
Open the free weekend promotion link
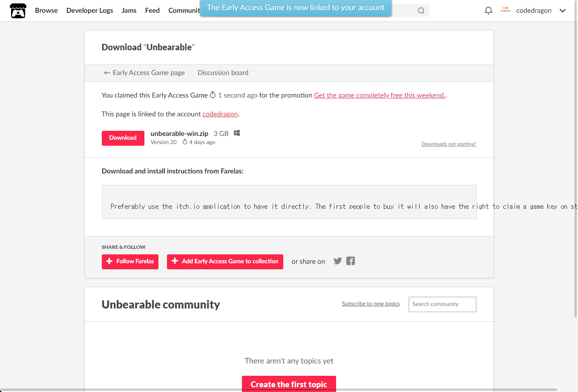pyautogui.click(x=380, y=95)
